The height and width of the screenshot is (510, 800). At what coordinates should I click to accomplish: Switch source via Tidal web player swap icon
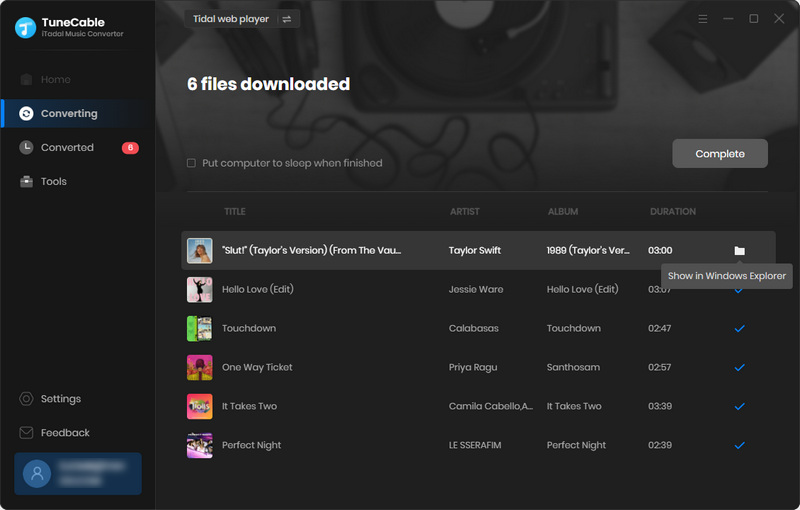pos(287,19)
